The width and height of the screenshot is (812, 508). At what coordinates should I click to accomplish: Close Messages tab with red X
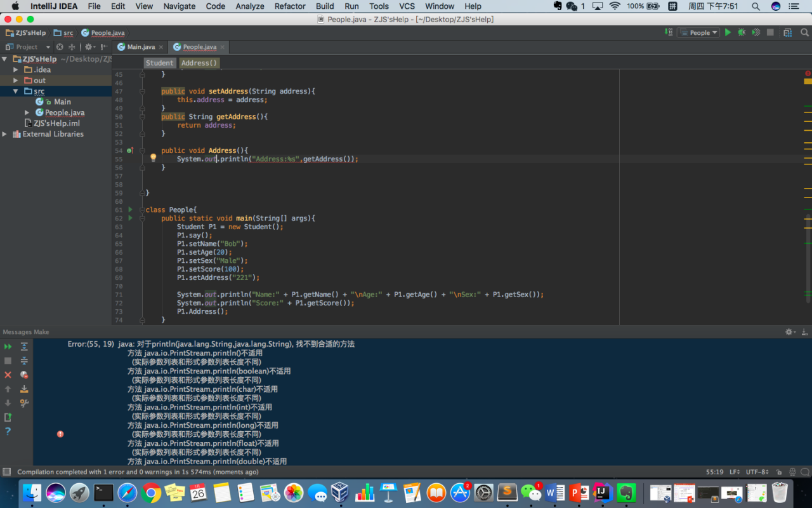tap(8, 375)
